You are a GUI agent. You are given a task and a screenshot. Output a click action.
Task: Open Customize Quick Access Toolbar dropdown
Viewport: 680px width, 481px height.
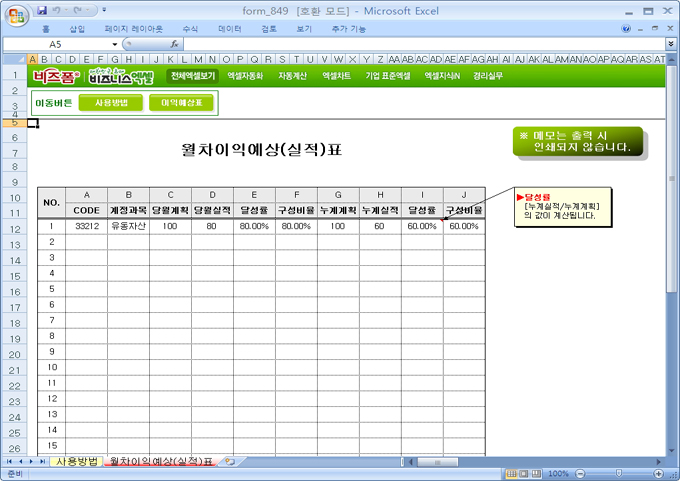(105, 10)
